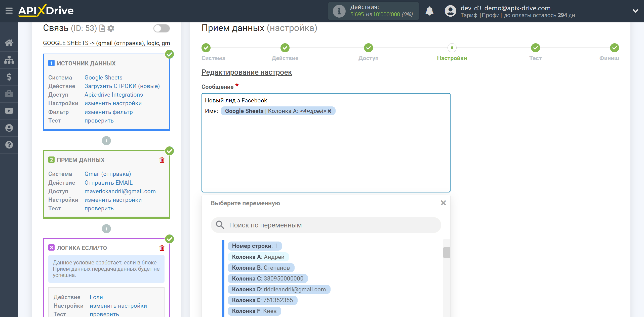Click the variable search magnifier icon

[x=220, y=225]
